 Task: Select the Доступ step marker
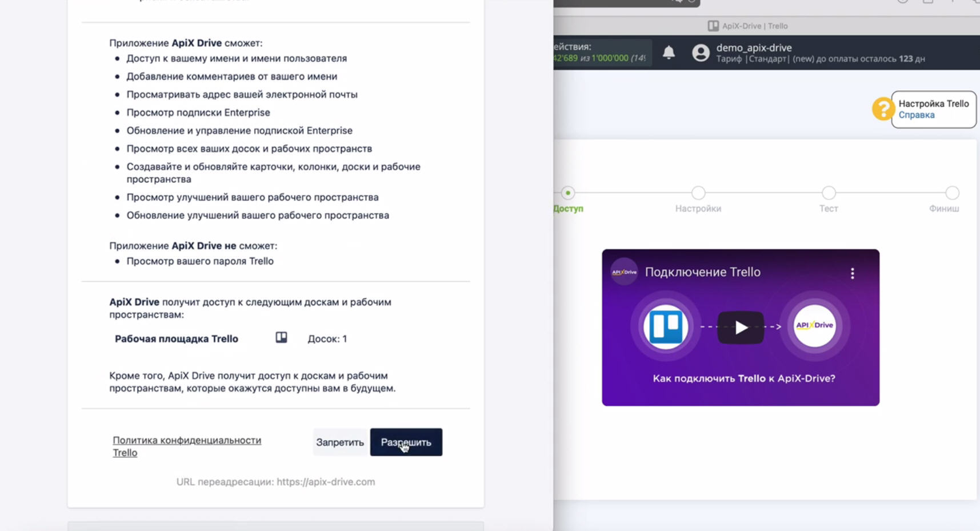[567, 193]
